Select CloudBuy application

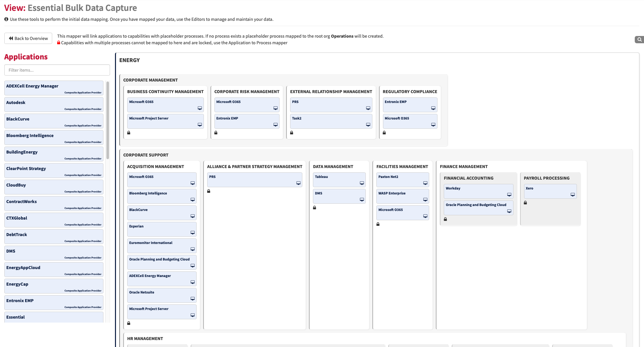(x=54, y=187)
